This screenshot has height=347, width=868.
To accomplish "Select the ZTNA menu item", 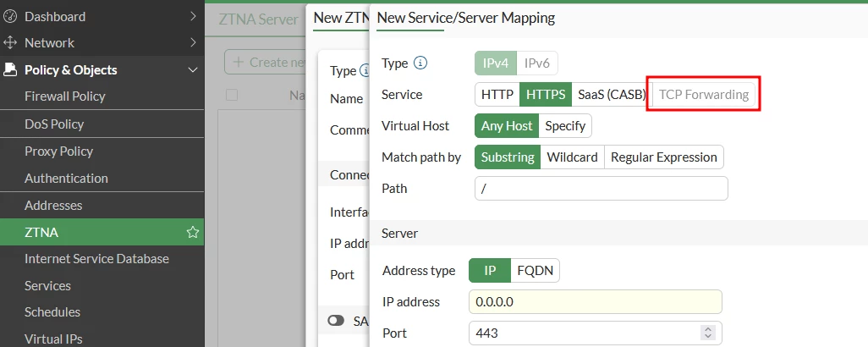I will click(x=102, y=233).
